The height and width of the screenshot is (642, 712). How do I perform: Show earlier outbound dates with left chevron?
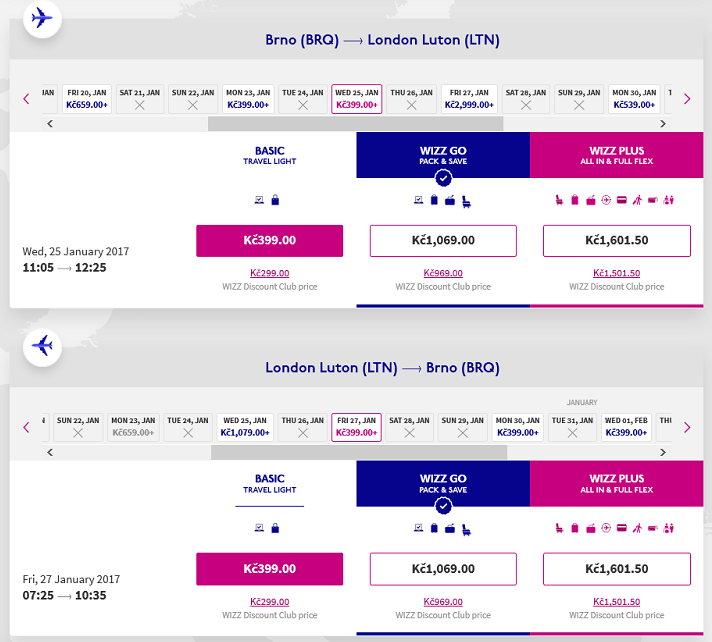click(x=27, y=98)
